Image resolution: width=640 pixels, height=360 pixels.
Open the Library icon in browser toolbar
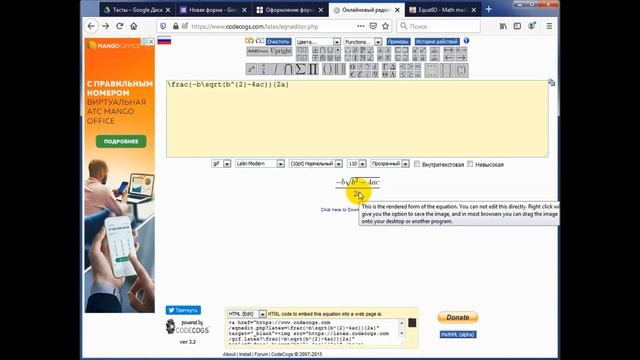coord(503,26)
